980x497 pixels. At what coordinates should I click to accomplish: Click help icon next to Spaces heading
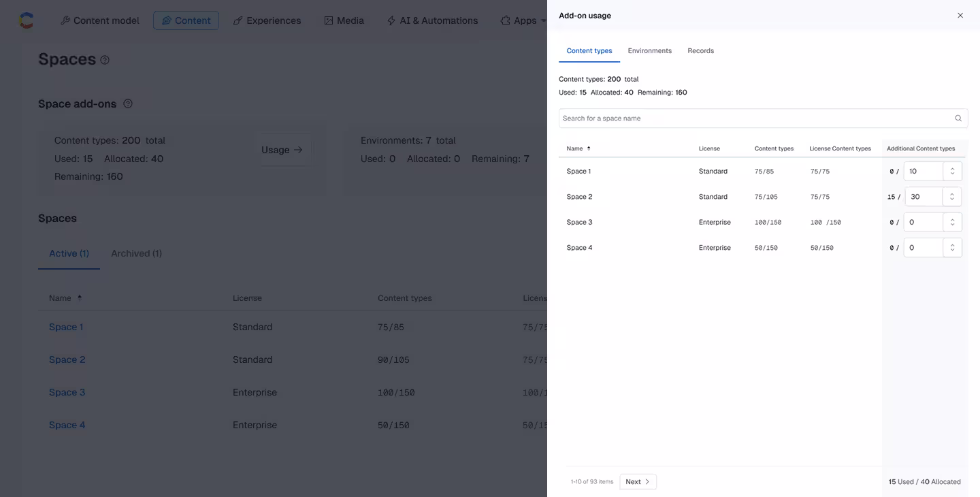pyautogui.click(x=105, y=60)
